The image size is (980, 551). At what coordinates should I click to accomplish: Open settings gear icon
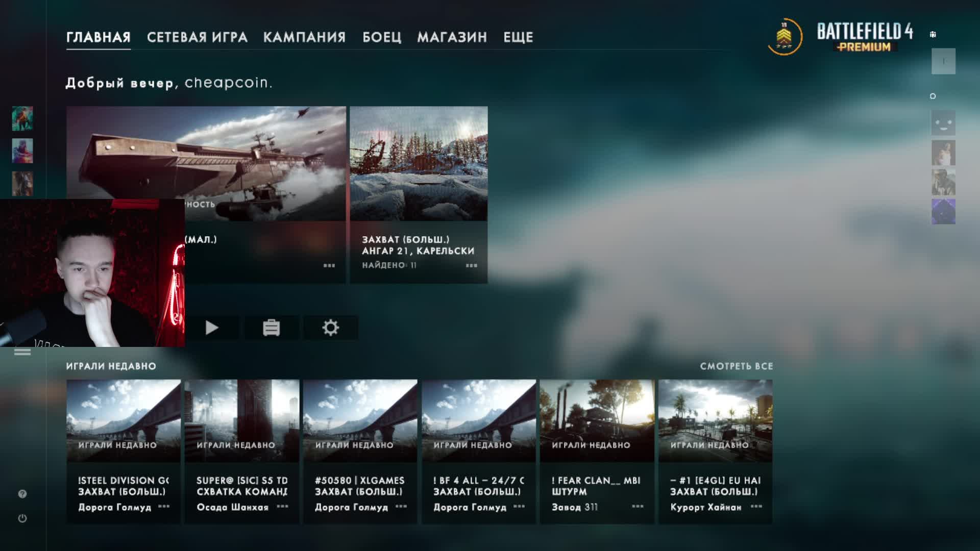pos(330,328)
